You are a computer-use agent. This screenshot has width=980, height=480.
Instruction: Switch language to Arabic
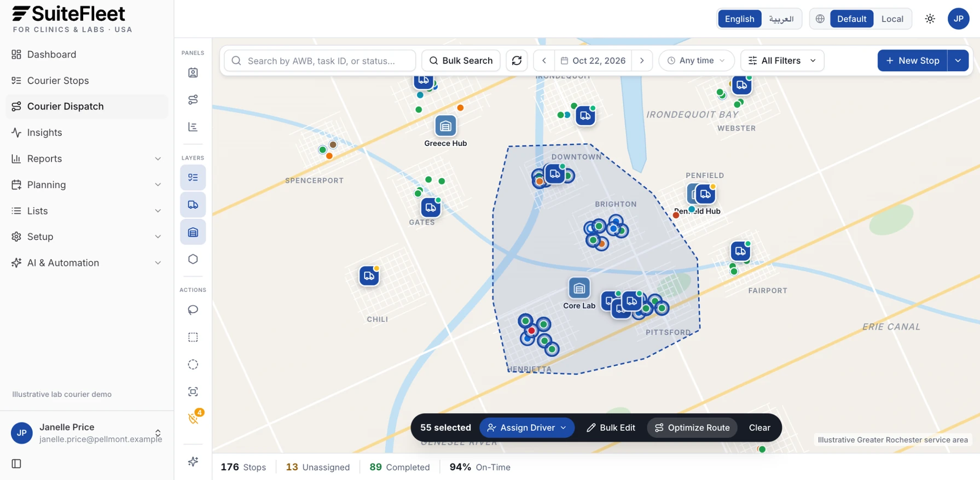point(781,19)
